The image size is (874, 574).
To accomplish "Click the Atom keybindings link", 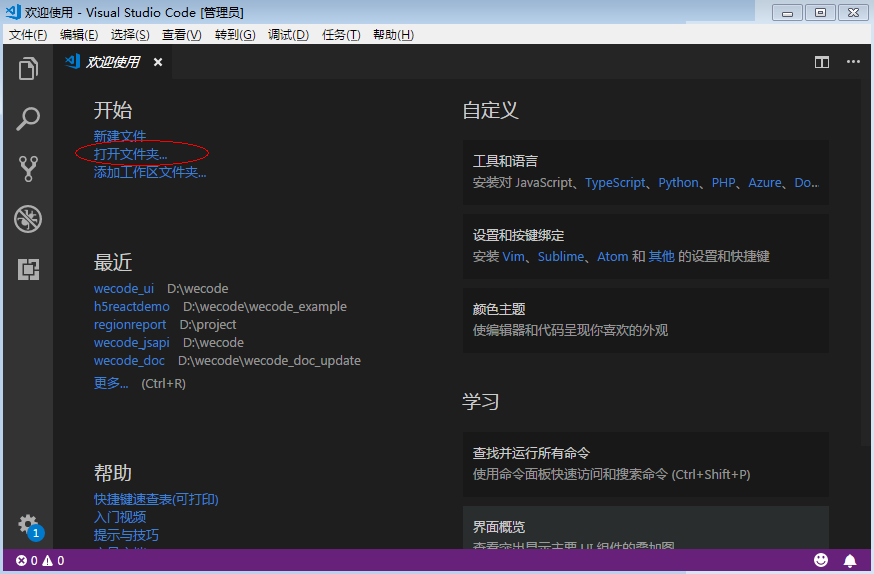I will click(x=613, y=256).
